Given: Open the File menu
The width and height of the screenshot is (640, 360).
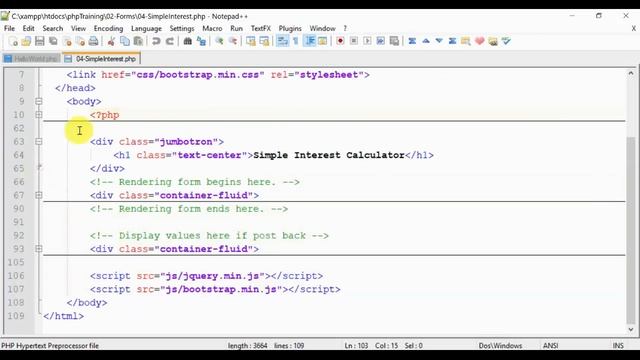Looking at the screenshot, I should [x=9, y=28].
